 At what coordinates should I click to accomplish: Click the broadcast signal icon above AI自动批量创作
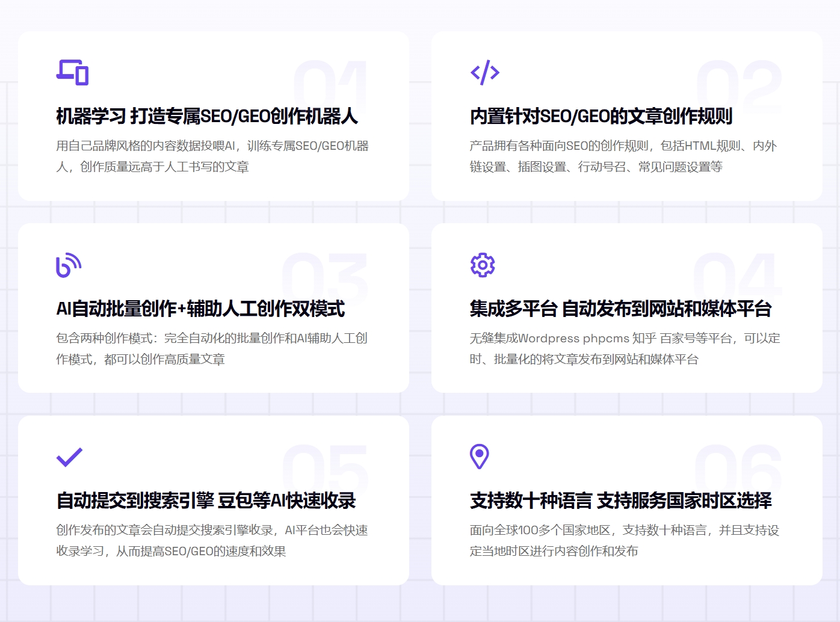pos(69,265)
